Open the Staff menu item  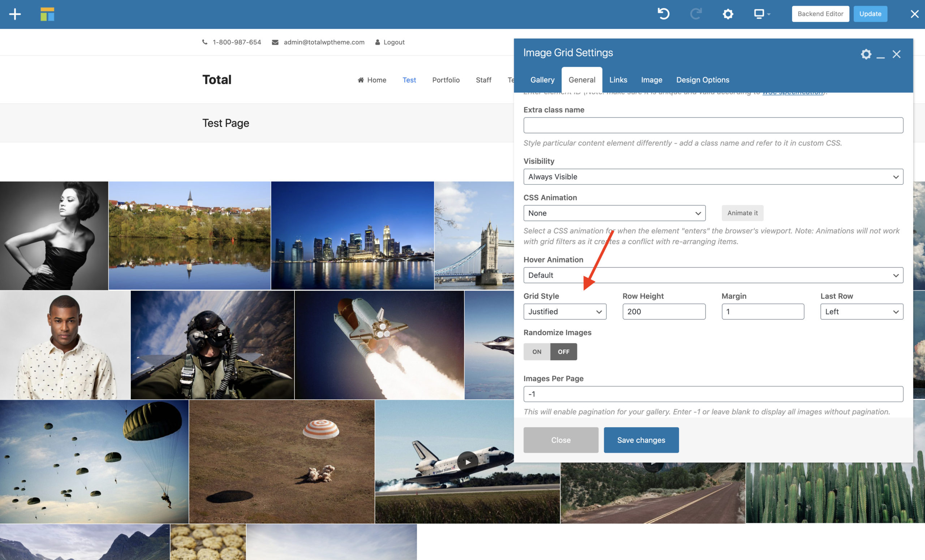click(x=483, y=80)
